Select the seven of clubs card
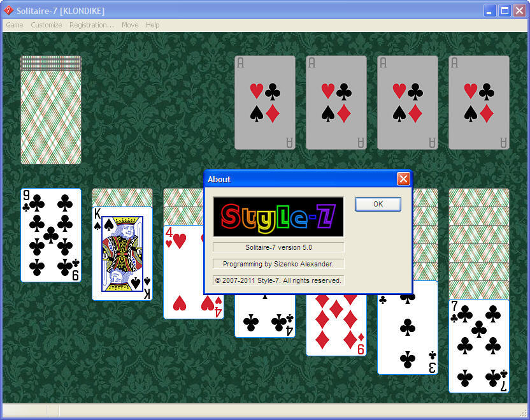The image size is (530, 420). point(478,346)
